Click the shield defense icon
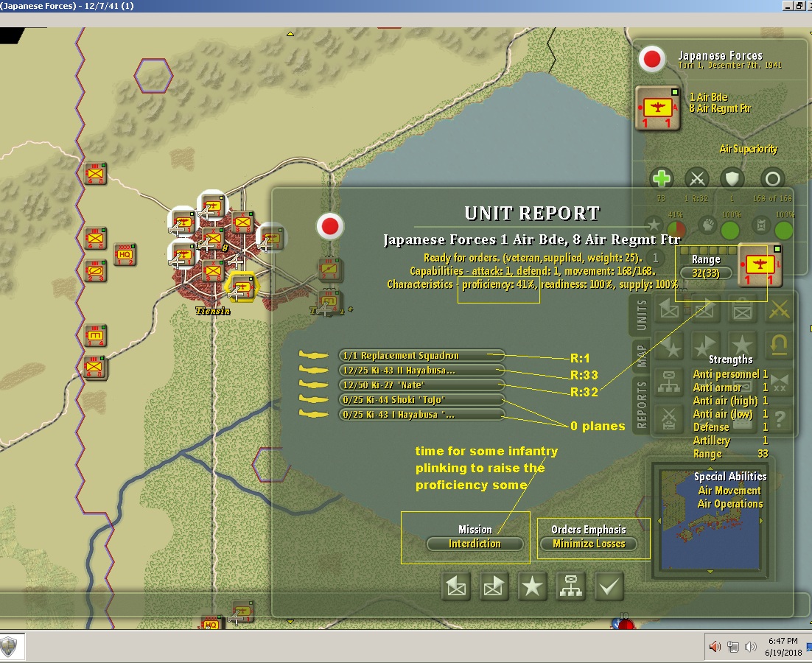The height and width of the screenshot is (663, 812). pyautogui.click(x=732, y=179)
